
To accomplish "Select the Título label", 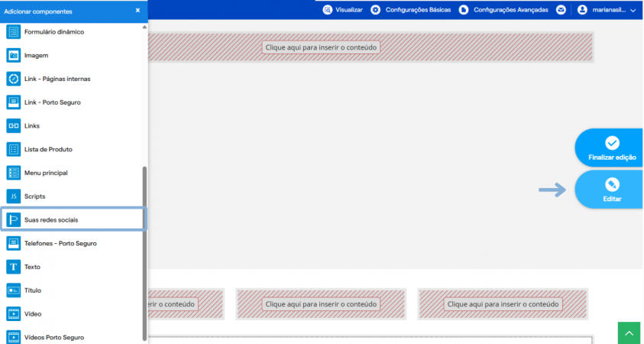I will tap(33, 290).
